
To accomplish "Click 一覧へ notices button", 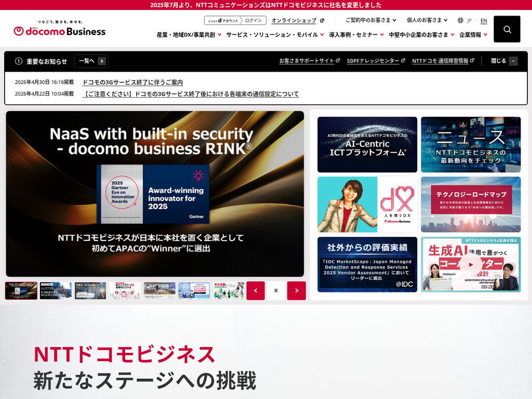I will pyautogui.click(x=91, y=61).
